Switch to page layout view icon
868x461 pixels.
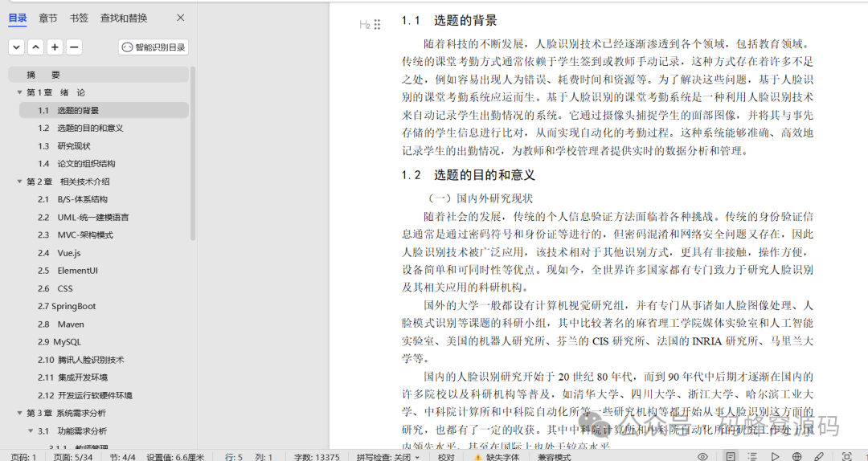[731, 456]
